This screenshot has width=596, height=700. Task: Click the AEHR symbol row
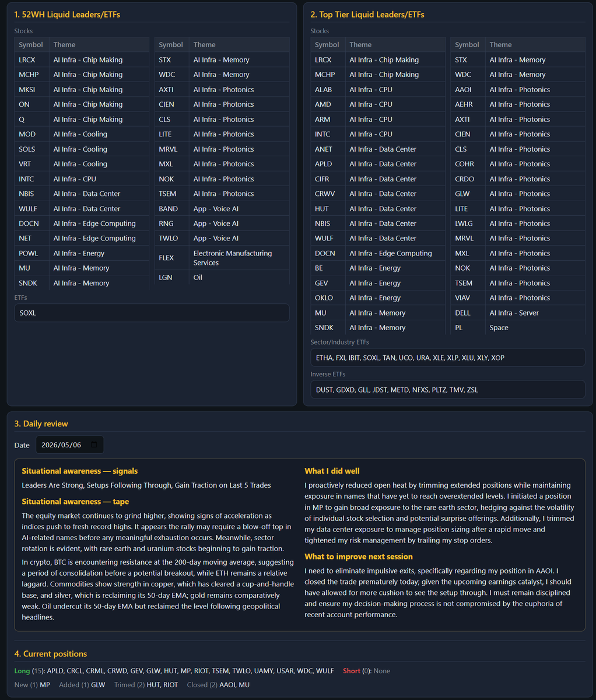[518, 104]
